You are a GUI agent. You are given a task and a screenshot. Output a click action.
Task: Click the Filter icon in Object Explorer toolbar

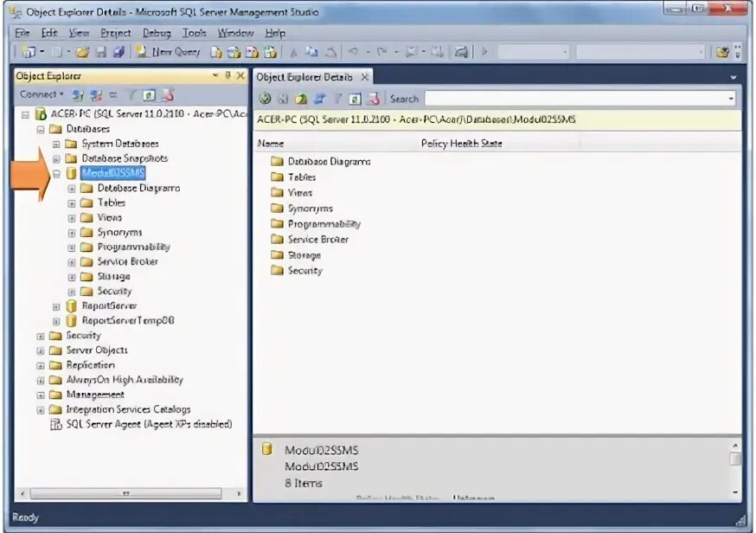pyautogui.click(x=132, y=95)
